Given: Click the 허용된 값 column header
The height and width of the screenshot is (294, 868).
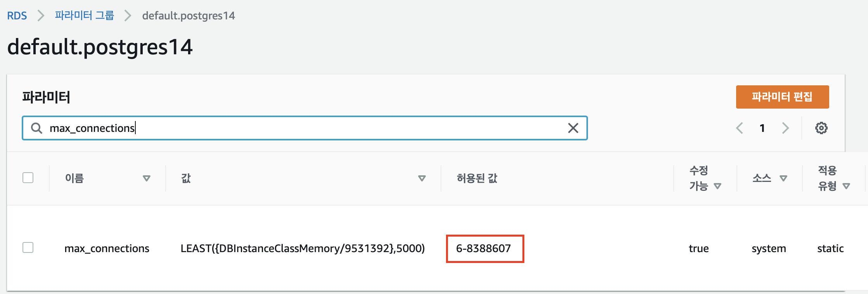Looking at the screenshot, I should pos(477,178).
